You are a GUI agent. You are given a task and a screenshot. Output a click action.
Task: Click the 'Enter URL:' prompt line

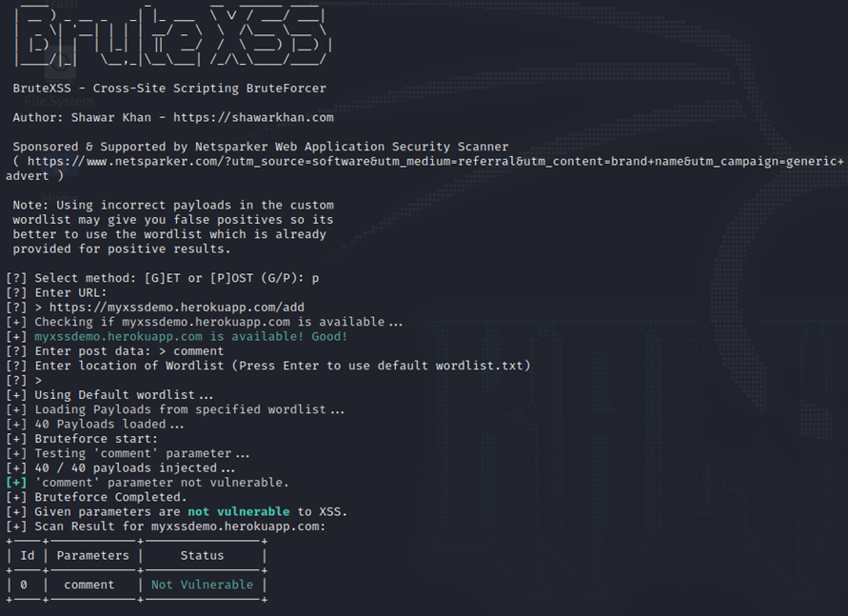pos(56,292)
